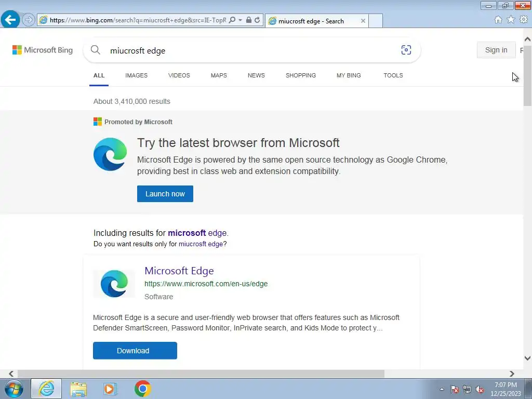Click the 'About 3,410,000 results' text

(131, 101)
